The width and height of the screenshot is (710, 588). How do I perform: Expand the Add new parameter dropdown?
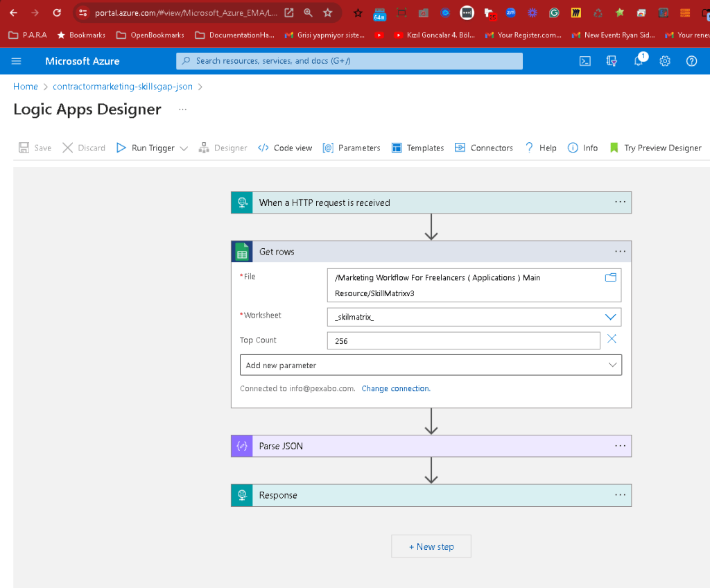(613, 365)
